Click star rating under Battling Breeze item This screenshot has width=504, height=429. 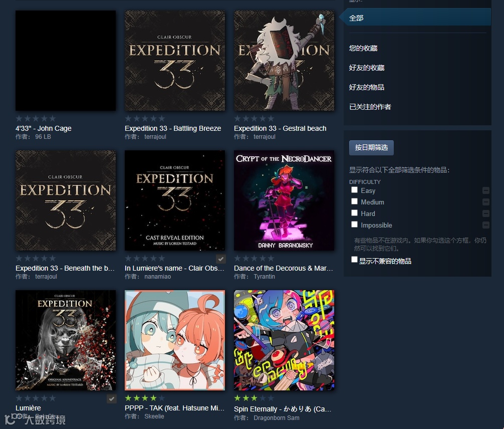click(x=145, y=118)
